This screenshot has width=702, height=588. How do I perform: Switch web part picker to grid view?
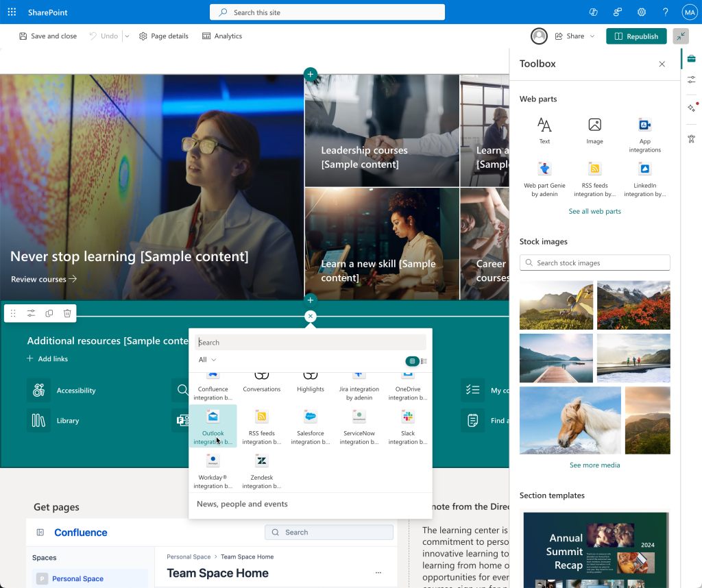point(412,361)
